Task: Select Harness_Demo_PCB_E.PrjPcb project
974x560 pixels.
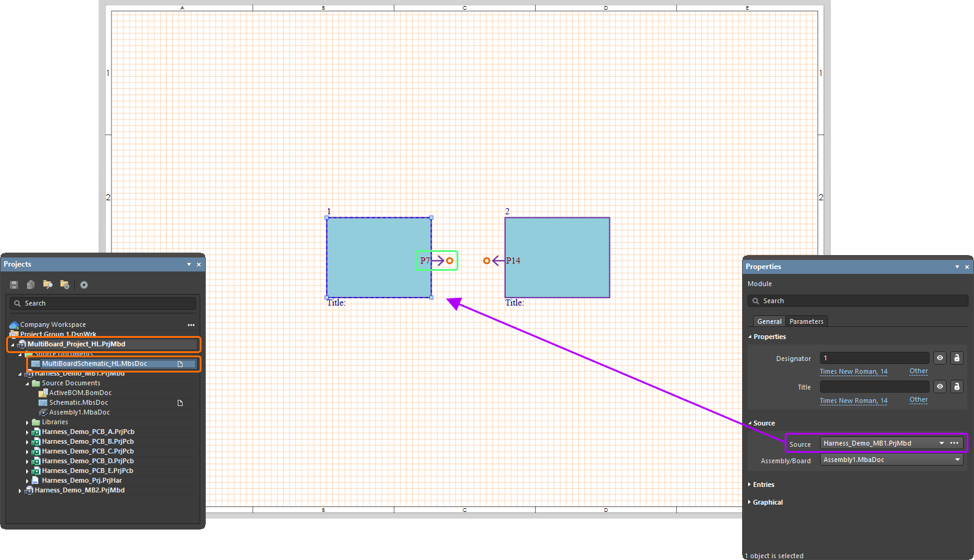Action: tap(88, 471)
